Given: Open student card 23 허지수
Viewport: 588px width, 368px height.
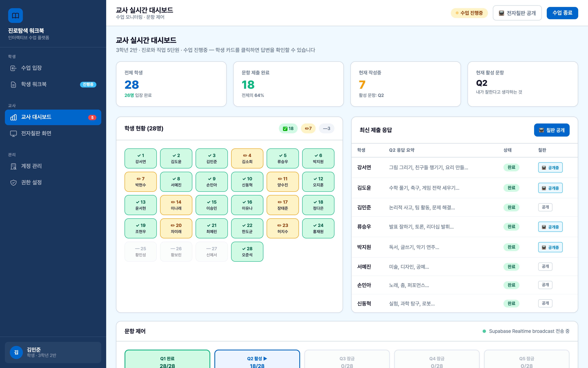Looking at the screenshot, I should (x=283, y=229).
